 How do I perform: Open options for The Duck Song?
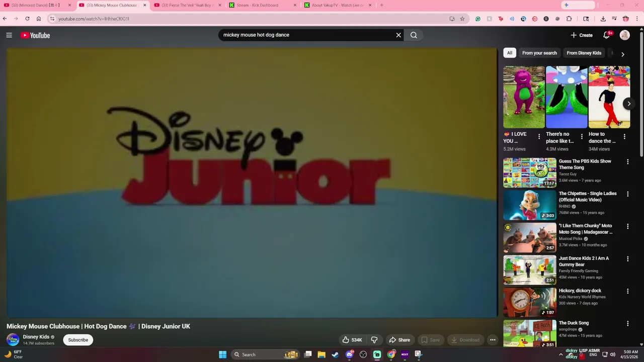tap(627, 323)
